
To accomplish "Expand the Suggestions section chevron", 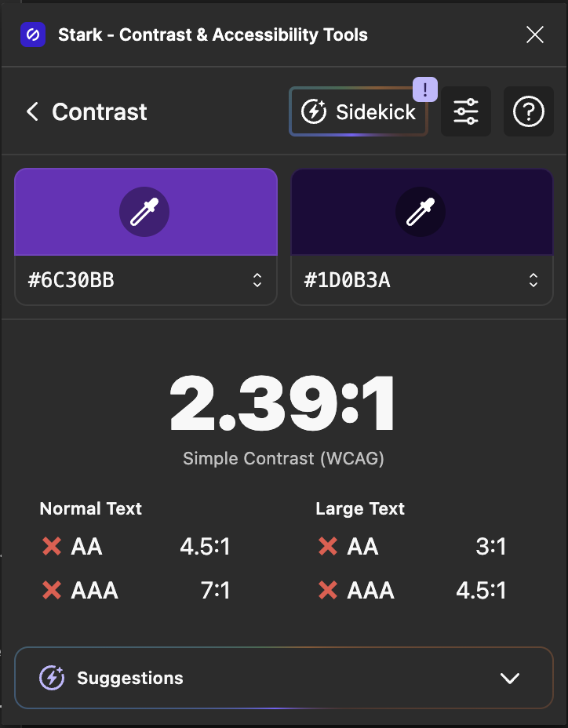I will (510, 679).
